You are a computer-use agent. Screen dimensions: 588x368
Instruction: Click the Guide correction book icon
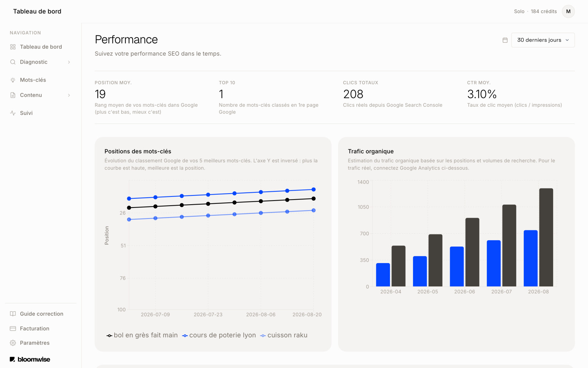coord(13,314)
